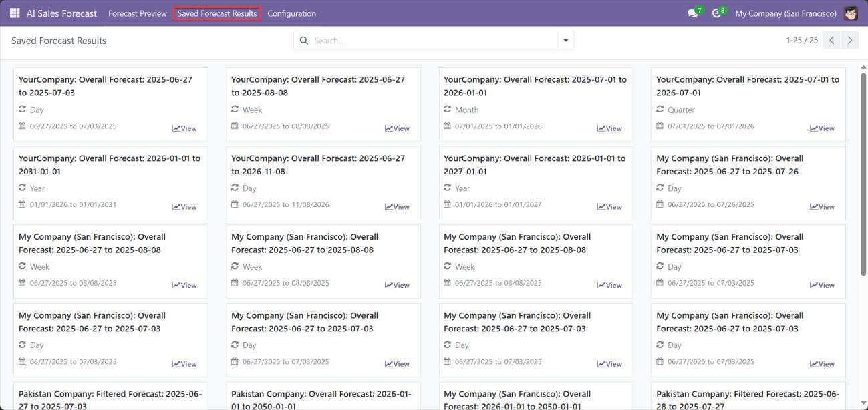Click the calendar icon beside 07/01/2025 to 07/01/2026

coord(660,126)
